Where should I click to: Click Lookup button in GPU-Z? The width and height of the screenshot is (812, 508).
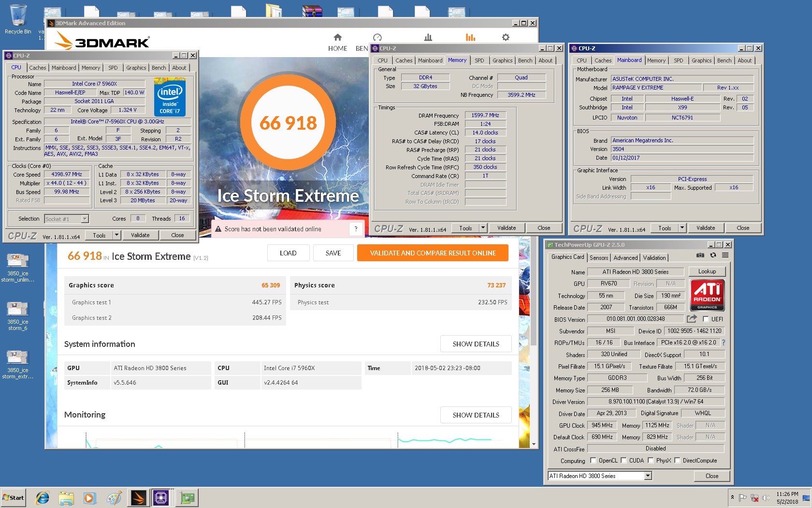(x=707, y=271)
